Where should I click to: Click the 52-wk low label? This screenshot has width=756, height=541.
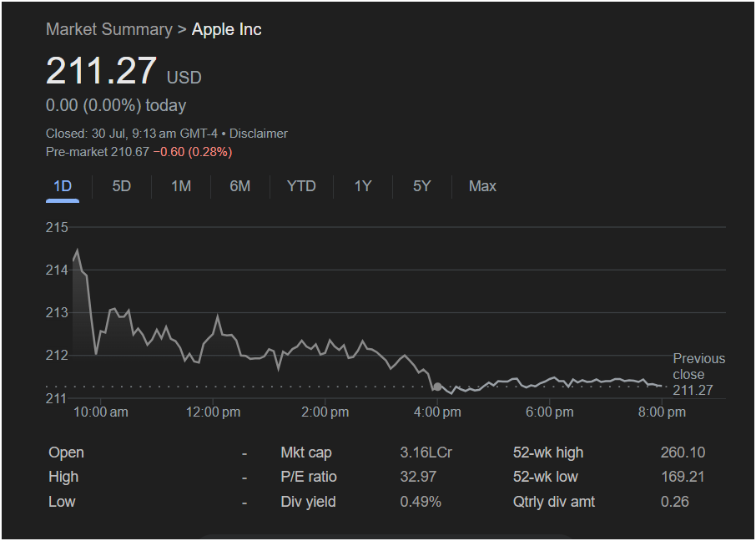pos(545,477)
